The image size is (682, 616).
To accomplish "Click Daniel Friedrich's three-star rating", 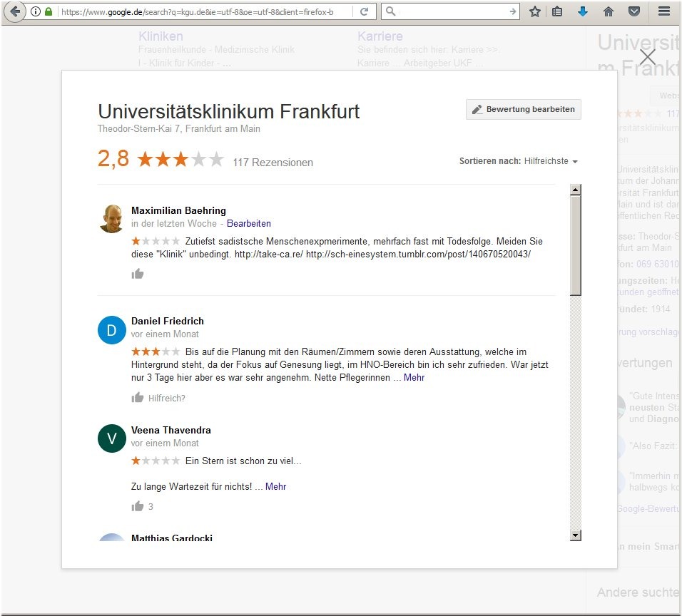I will (156, 351).
